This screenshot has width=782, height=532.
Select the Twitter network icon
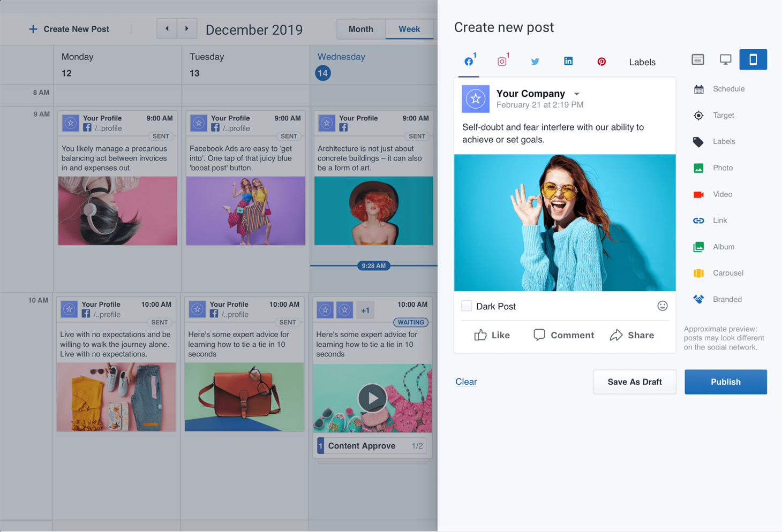[535, 62]
